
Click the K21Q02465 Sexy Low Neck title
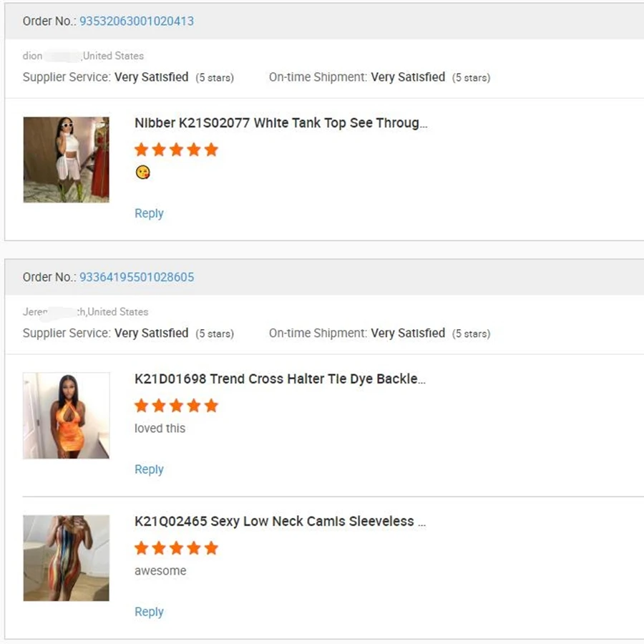[280, 522]
